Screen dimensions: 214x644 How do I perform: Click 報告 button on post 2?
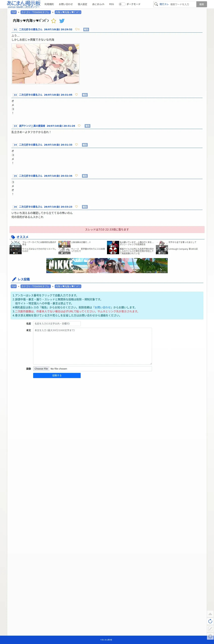click(85, 95)
